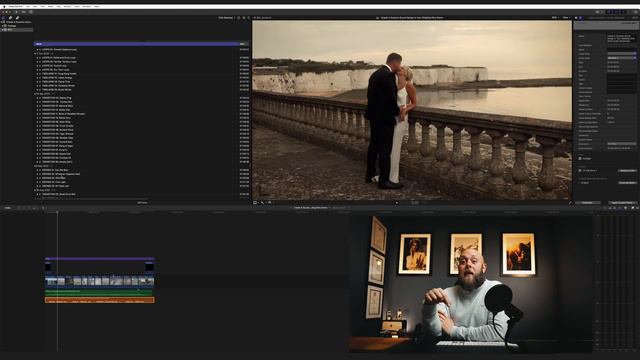Screen dimensions: 640x360
Task: Open the Window menu
Action: coord(87,7)
